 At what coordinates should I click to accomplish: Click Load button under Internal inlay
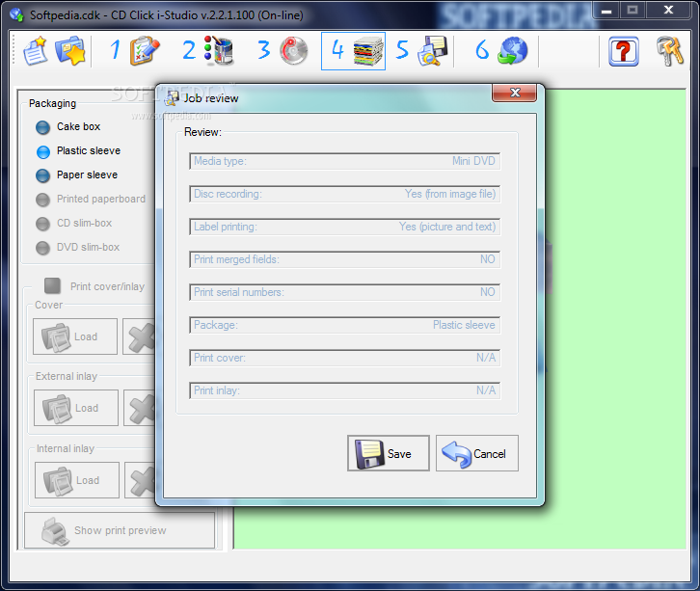(x=77, y=480)
